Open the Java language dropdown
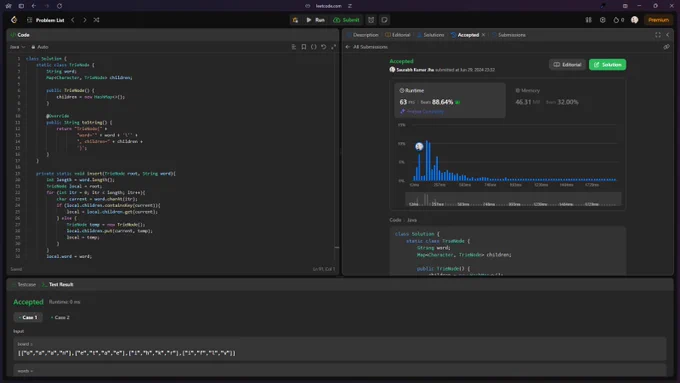Screen dimensions: 680x383 click(x=17, y=47)
